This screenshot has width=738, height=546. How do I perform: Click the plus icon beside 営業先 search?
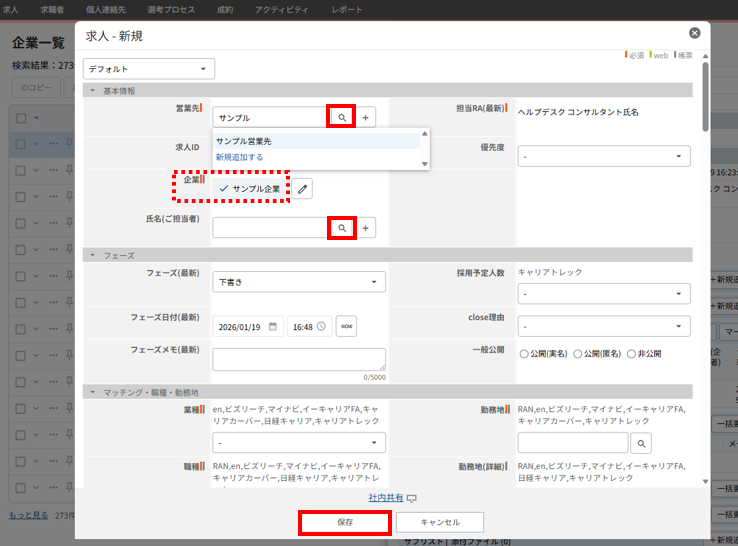(x=366, y=118)
